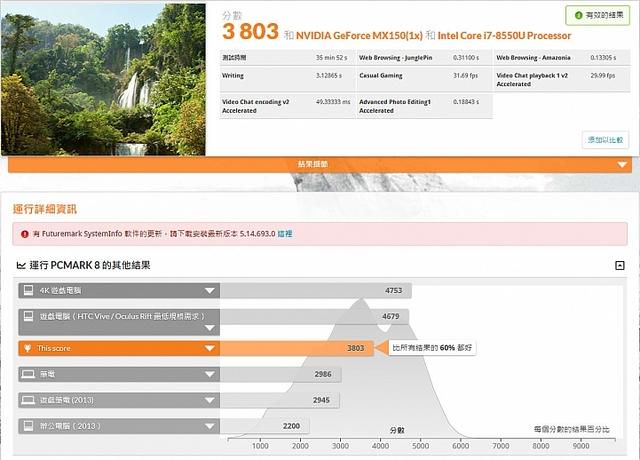The height and width of the screenshot is (460, 640).
Task: Click the laptop icon in the 2986 row
Action: pyautogui.click(x=28, y=374)
